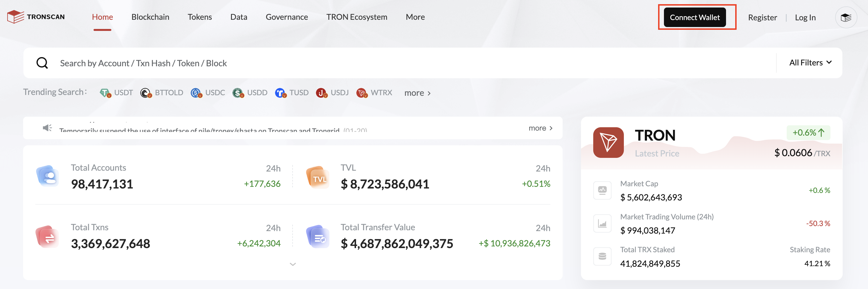Open the Governance menu
Viewport: 868px width, 289px height.
pyautogui.click(x=287, y=17)
